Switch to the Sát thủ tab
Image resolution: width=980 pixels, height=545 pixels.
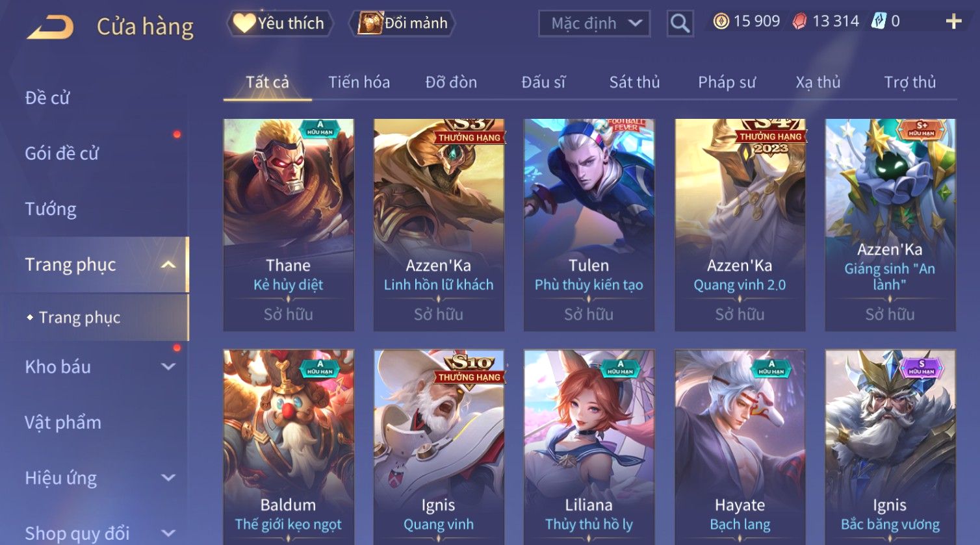click(x=634, y=82)
